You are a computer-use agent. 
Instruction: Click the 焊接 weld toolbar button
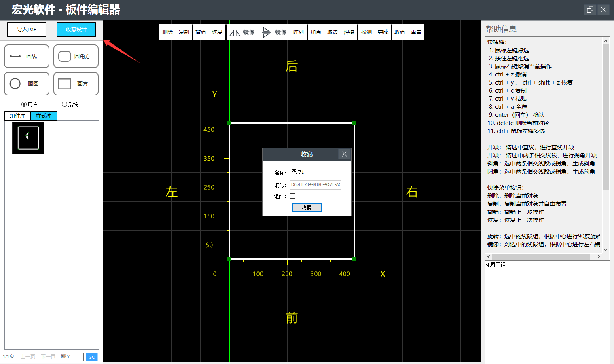(x=349, y=32)
